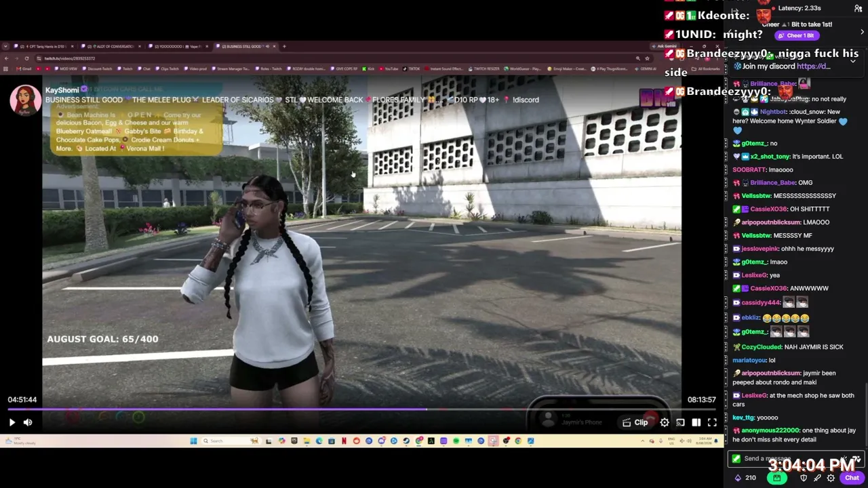
Task: Click the Cheer 1 Bit button
Action: pos(796,35)
